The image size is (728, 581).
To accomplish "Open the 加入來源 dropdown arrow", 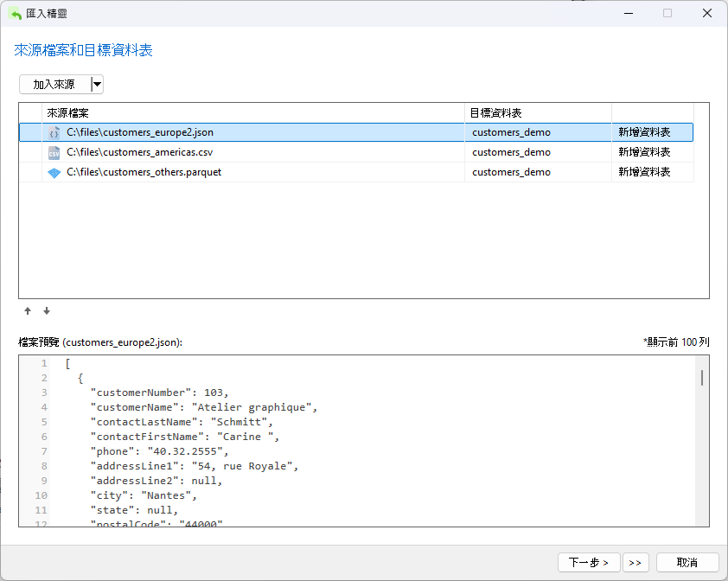I will (x=97, y=85).
